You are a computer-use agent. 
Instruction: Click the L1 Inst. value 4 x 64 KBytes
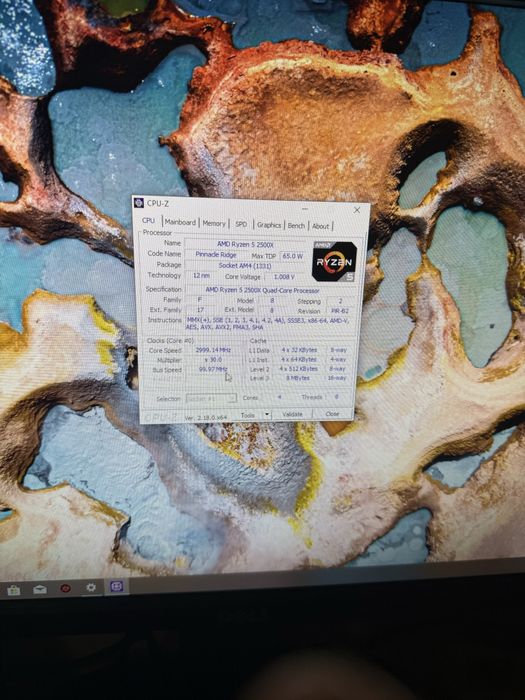pyautogui.click(x=299, y=359)
